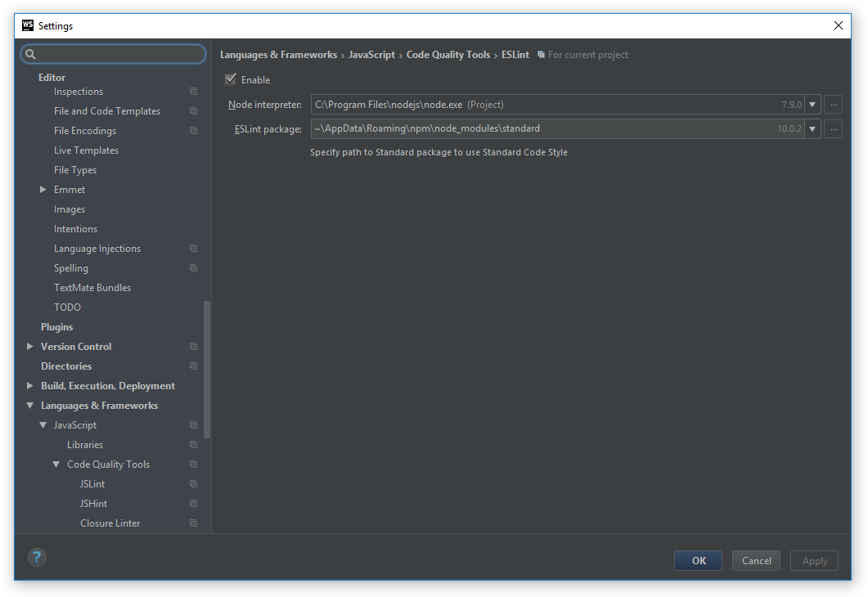This screenshot has width=868, height=597.
Task: Open the ESLint package dropdown arrow
Action: [x=812, y=129]
